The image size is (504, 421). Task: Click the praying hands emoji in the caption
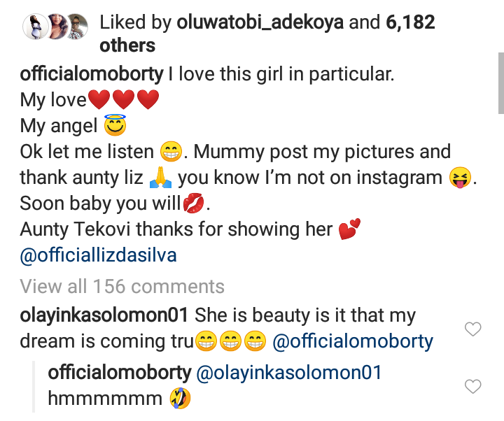point(161,178)
